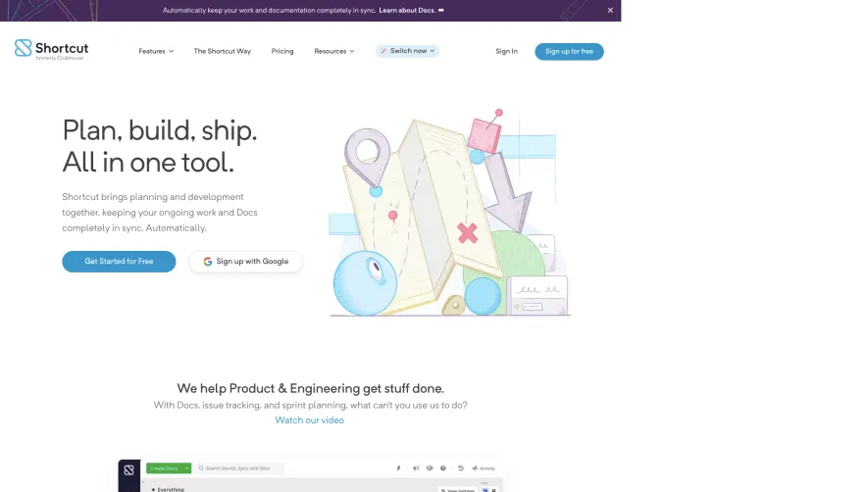The image size is (868, 492).
Task: Click the inbox tray icon in preview toolbar
Action: (x=430, y=468)
